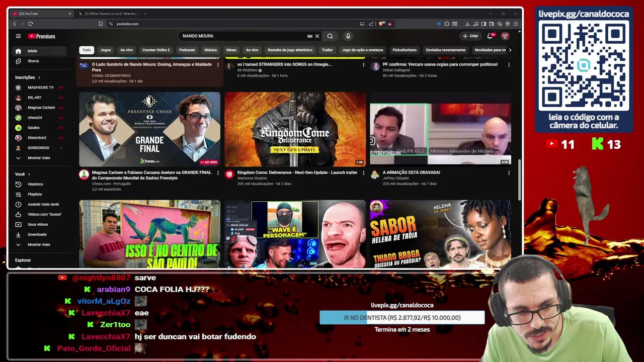The height and width of the screenshot is (362, 644).
Task: Open Vídeos com "Gostei" list
Action: coord(40,214)
